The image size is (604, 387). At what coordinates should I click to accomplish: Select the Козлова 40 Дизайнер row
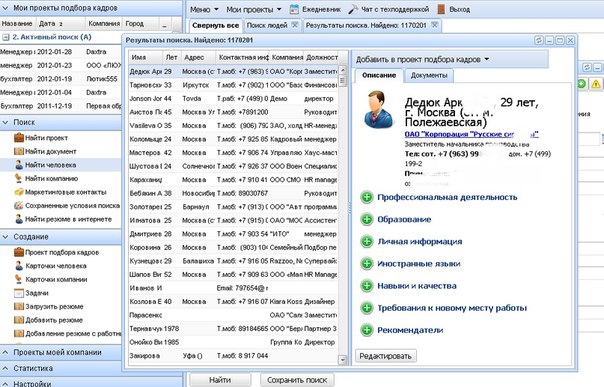[x=233, y=302]
